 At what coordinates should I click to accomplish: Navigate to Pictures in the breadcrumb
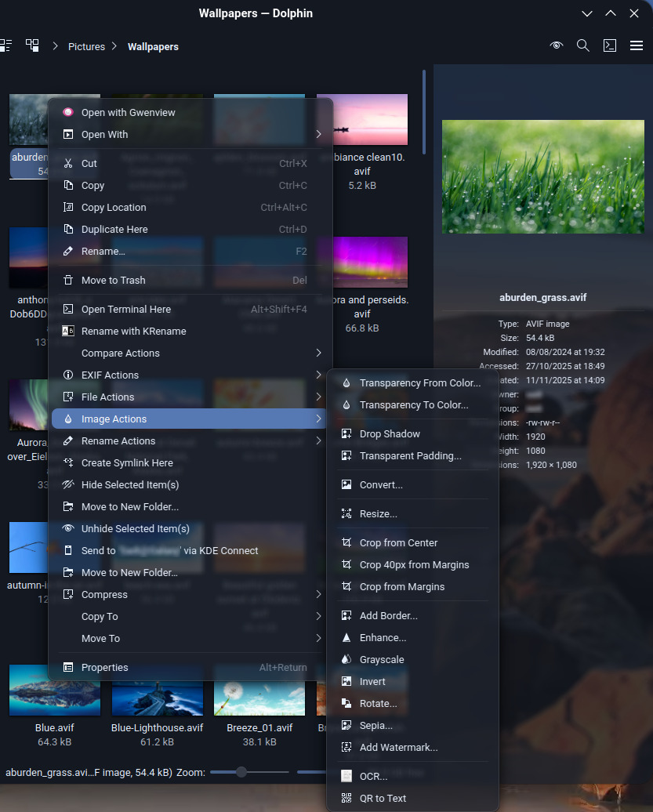click(x=86, y=46)
